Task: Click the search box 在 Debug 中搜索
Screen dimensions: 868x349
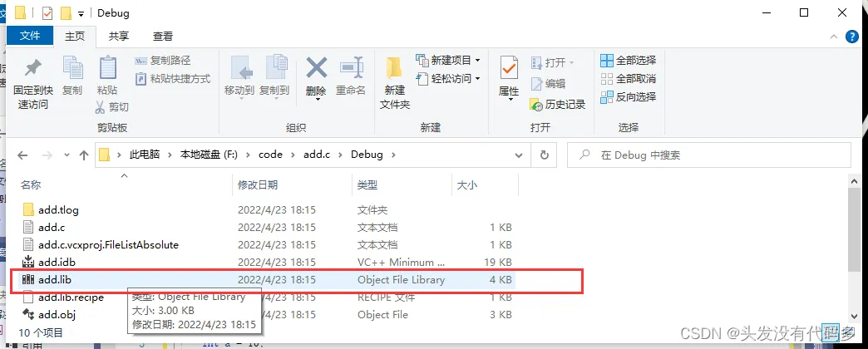Action: [x=709, y=155]
